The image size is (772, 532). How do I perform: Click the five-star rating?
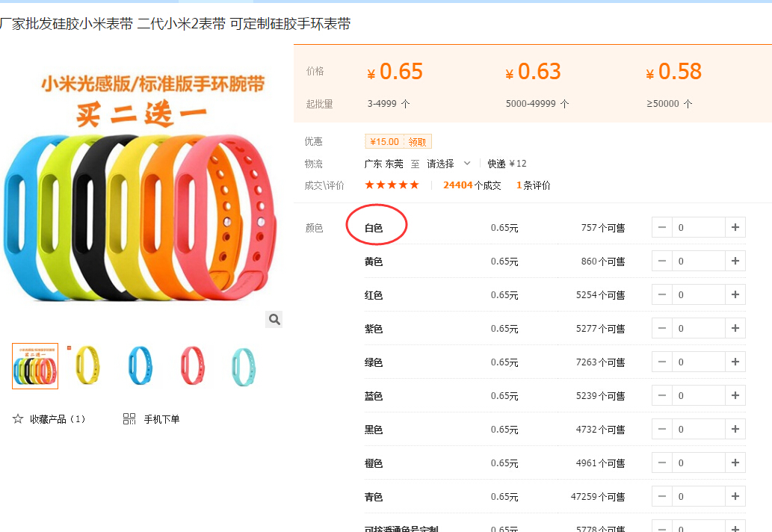392,185
